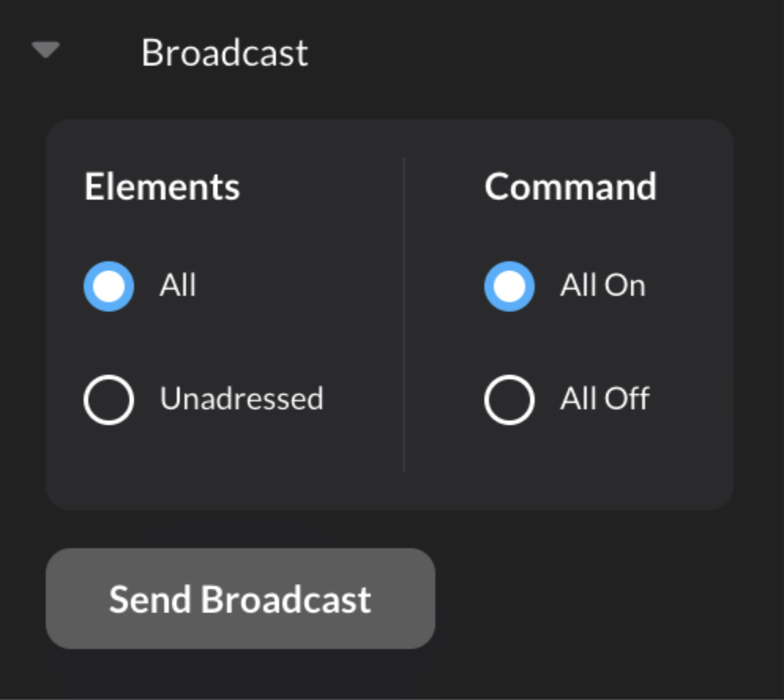Click the empty circle beside Unadressed
Screen dimensions: 784x700
pyautogui.click(x=109, y=399)
